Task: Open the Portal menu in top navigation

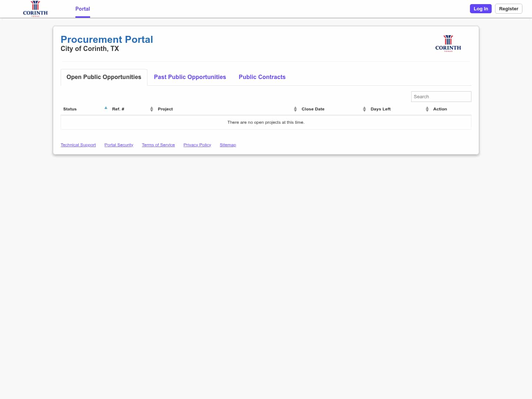Action: tap(83, 9)
